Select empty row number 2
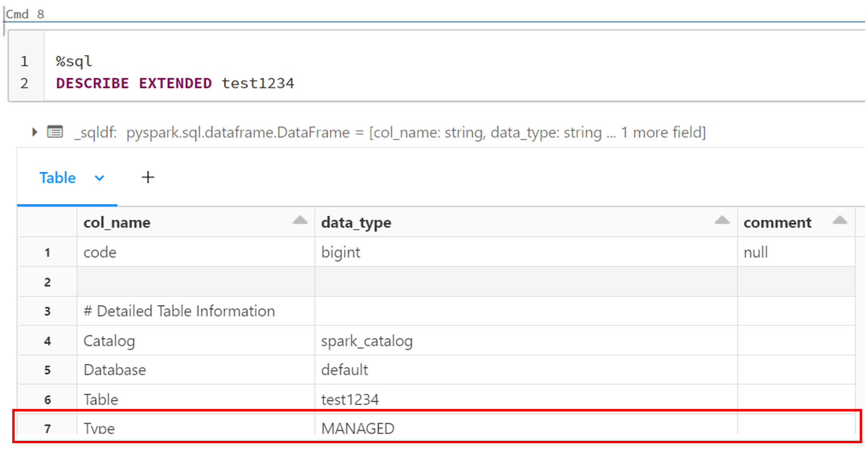Screen dimensions: 868x452 47,282
